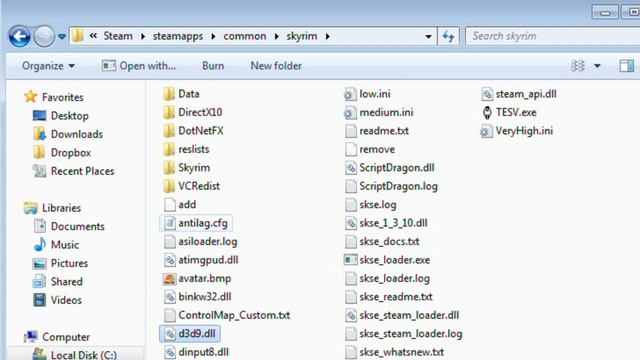The image size is (640, 360).
Task: Select dinput8.dll file icon
Action: pos(169,352)
